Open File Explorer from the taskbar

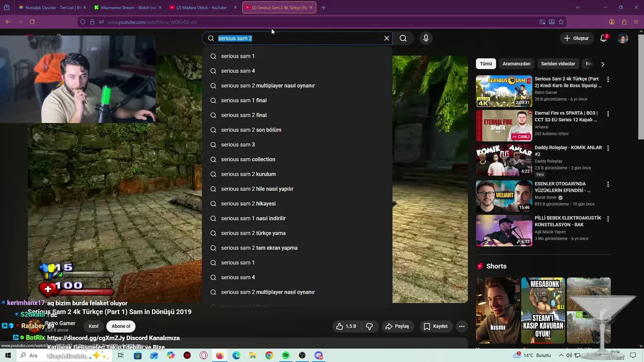(253, 355)
